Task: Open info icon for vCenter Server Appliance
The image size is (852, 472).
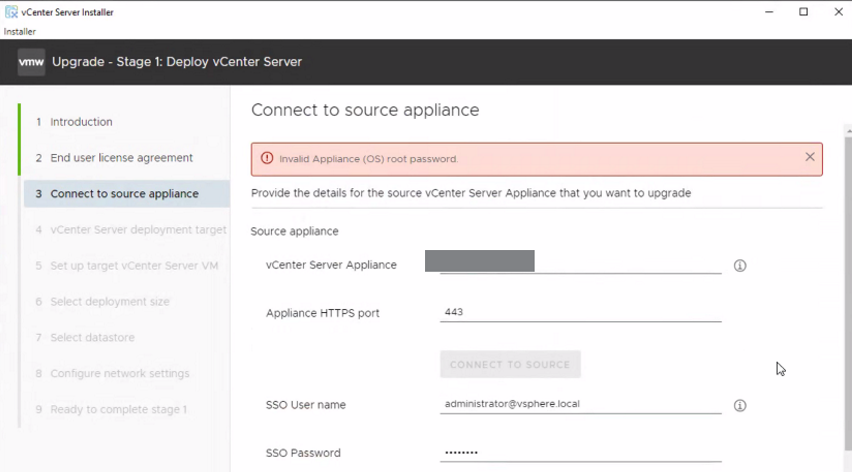Action: [740, 266]
